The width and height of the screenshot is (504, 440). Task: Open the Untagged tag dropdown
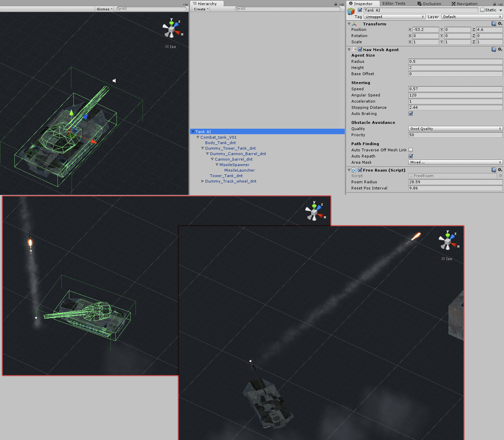pos(394,16)
